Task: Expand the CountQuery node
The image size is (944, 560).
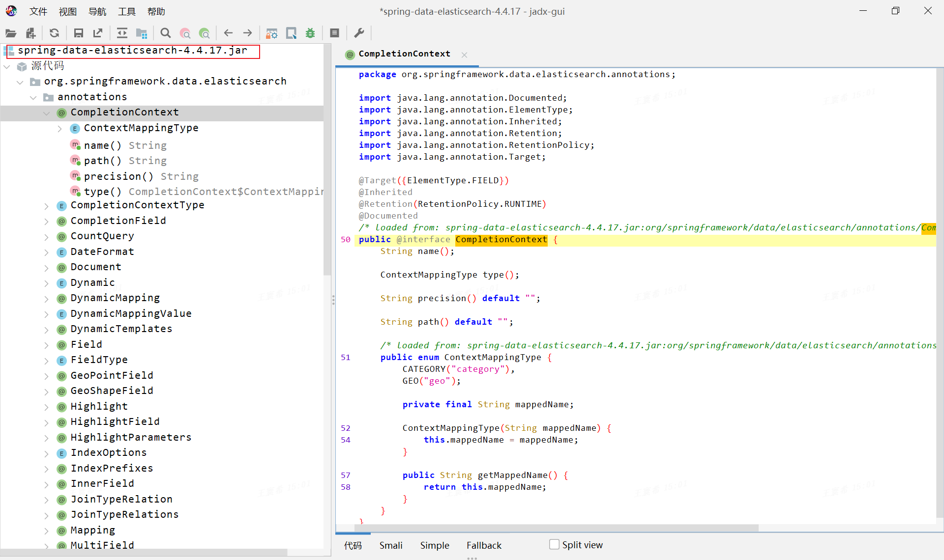Action: pos(47,237)
